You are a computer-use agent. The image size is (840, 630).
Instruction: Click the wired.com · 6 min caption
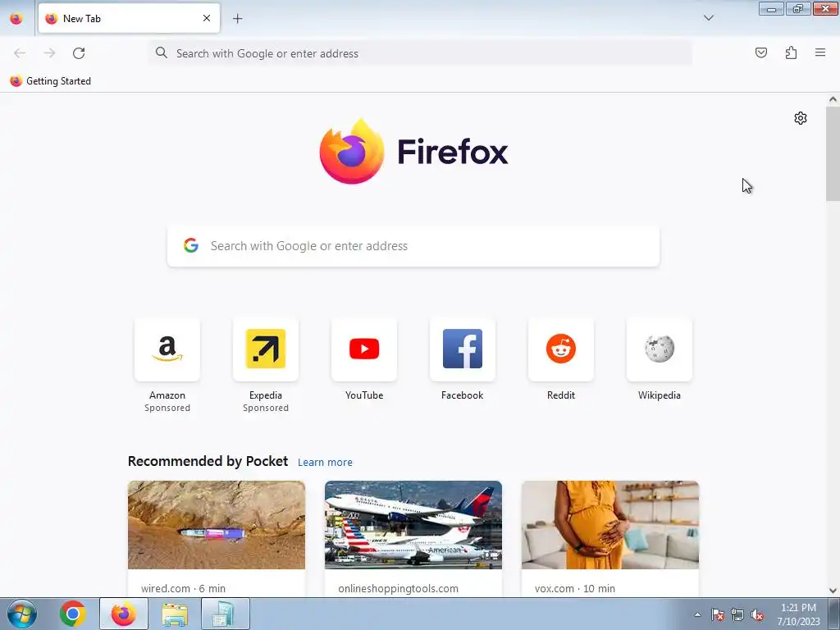[x=183, y=588]
